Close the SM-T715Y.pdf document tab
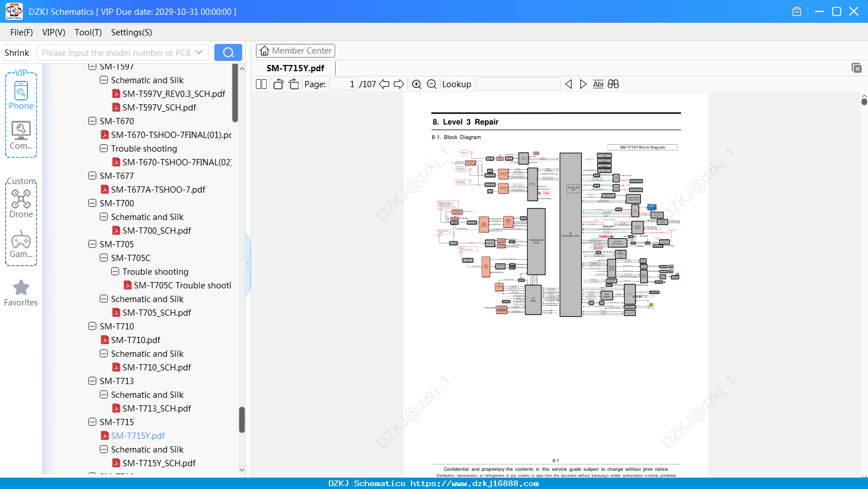868x489 pixels. point(856,68)
